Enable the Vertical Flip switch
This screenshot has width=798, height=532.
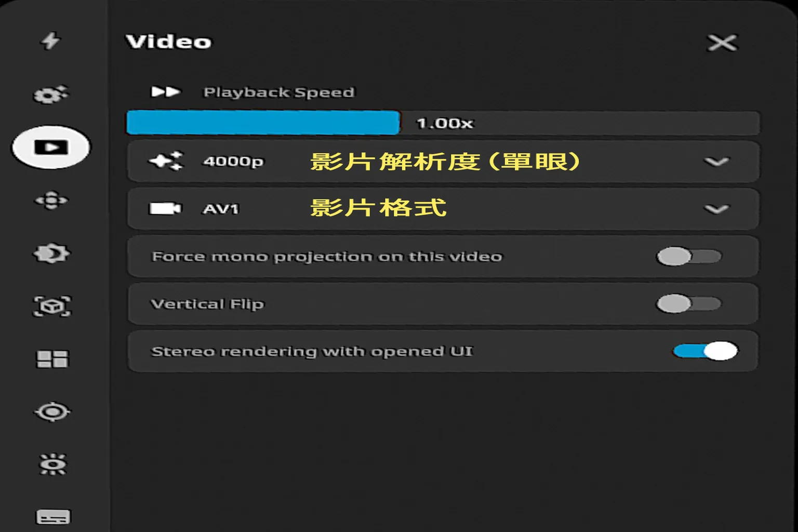coord(689,303)
